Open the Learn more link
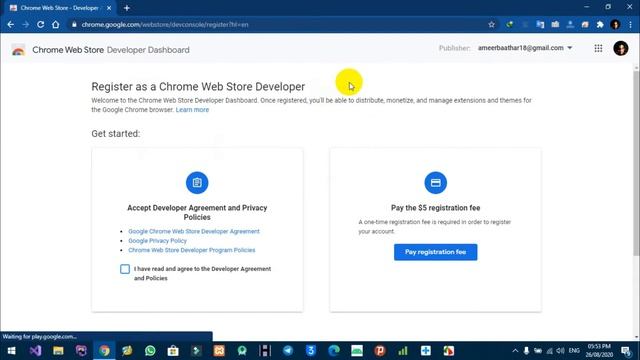The width and height of the screenshot is (640, 360). pos(192,110)
